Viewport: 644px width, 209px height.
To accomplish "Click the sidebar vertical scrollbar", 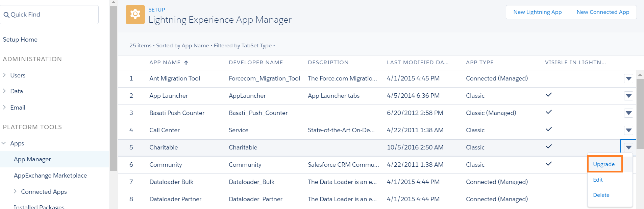I will [x=114, y=88].
